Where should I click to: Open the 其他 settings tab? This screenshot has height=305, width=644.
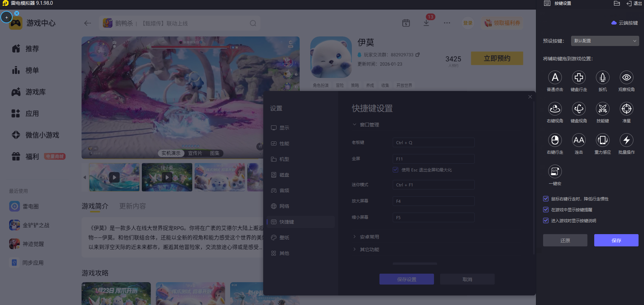coord(300,253)
